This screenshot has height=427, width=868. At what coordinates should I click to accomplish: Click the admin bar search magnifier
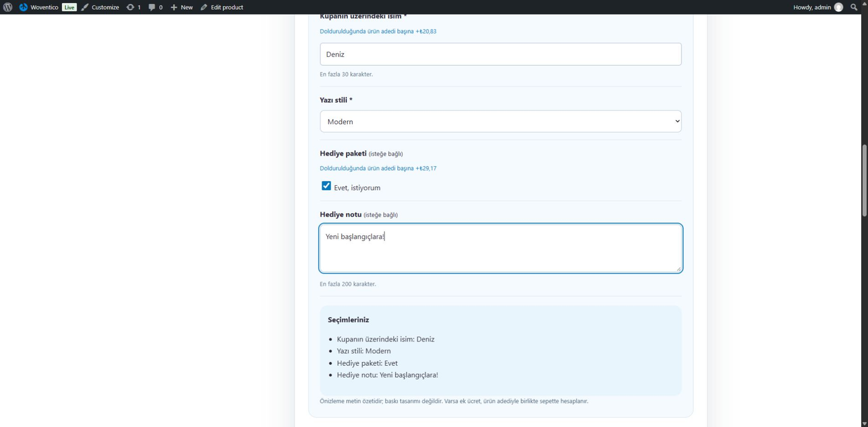[x=854, y=7]
